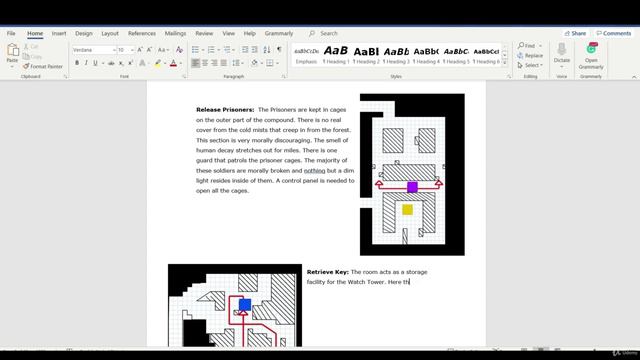Open the font size dropdown

[x=132, y=50]
